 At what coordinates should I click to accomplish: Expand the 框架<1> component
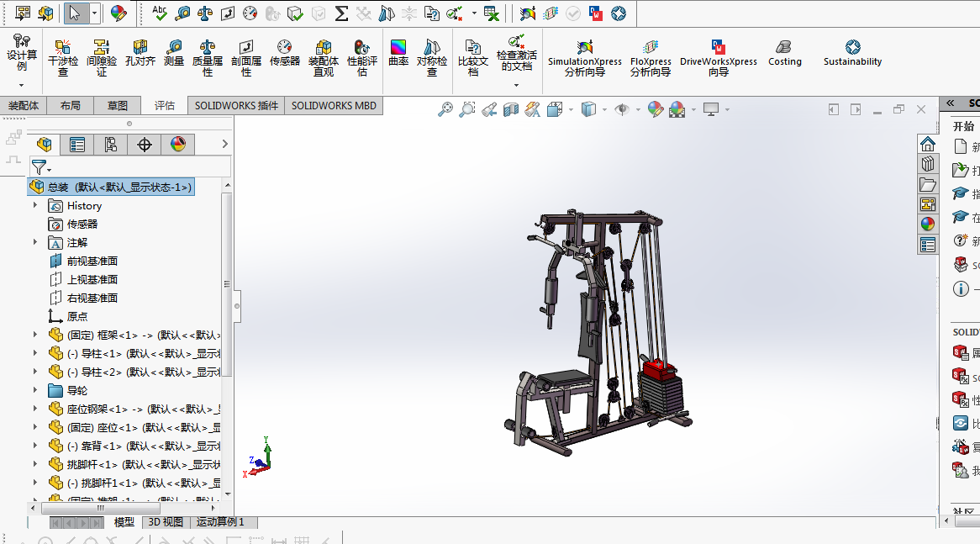coord(35,335)
